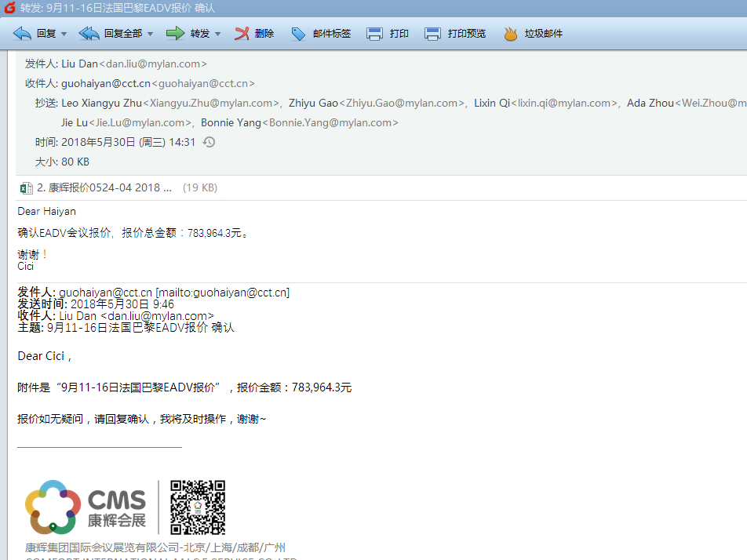Print the email using 打印
Viewport: 747px width, 560px height.
coord(375,34)
